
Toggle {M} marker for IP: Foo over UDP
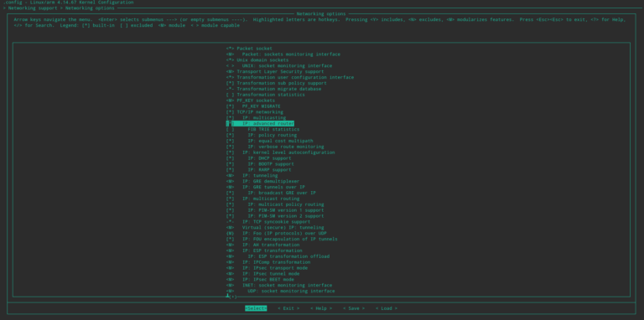point(230,233)
